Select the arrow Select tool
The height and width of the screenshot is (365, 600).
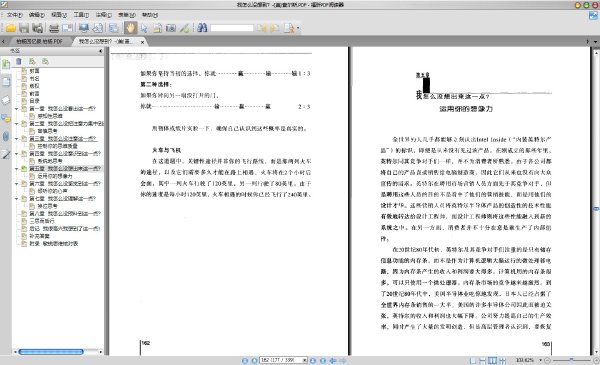144,28
